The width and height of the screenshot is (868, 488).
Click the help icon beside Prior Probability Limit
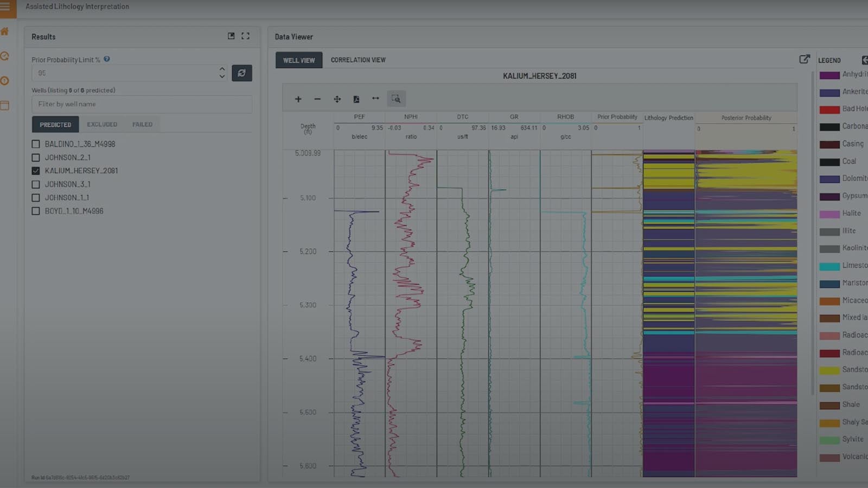coord(107,59)
